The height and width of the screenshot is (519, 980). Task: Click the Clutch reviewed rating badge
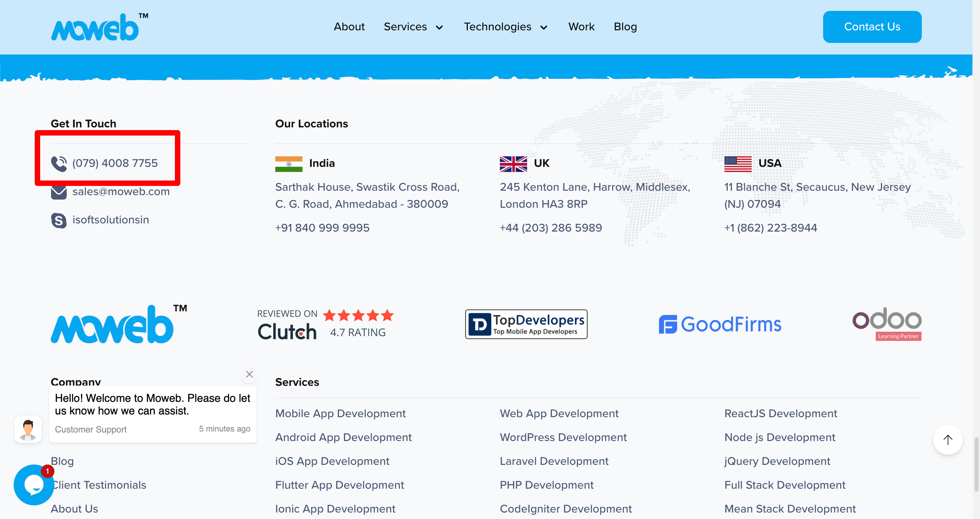point(325,325)
